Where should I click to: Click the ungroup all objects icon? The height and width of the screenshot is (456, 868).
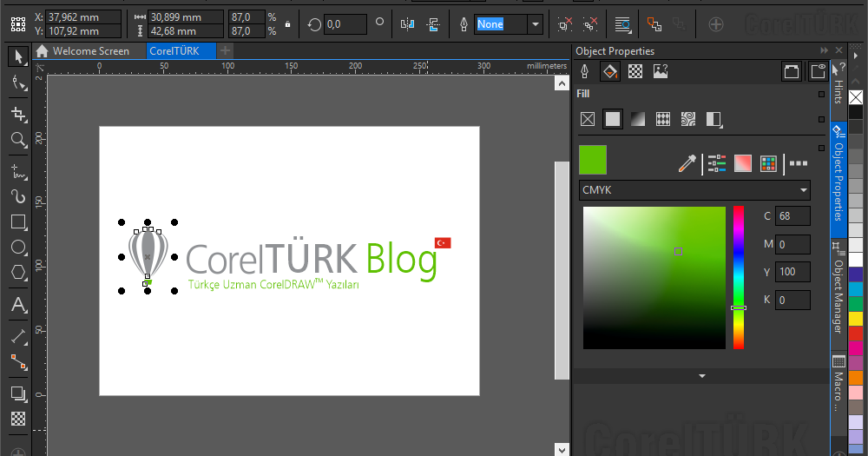click(x=590, y=23)
